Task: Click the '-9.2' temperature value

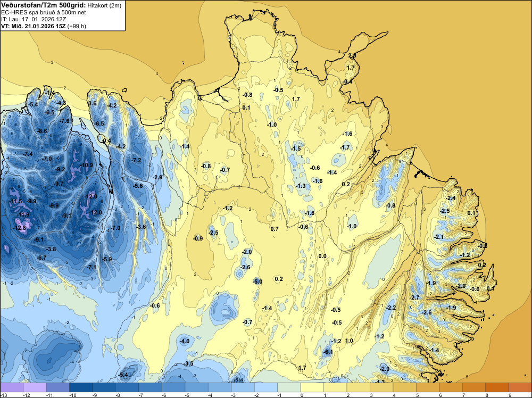Action: (x=60, y=169)
